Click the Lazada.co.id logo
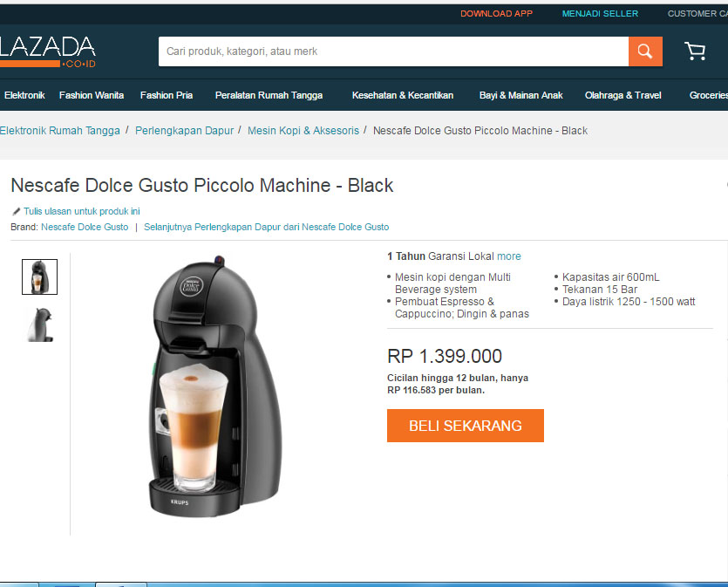 pyautogui.click(x=47, y=52)
